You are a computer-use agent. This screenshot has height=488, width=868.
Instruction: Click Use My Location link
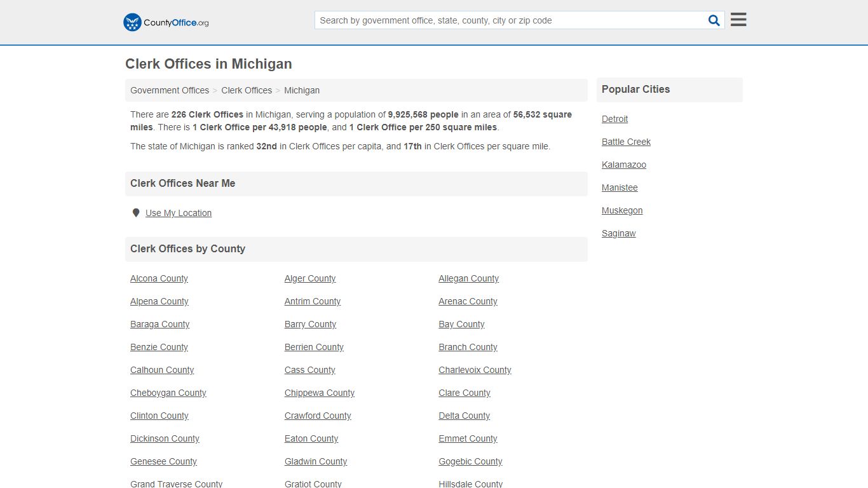(x=179, y=213)
